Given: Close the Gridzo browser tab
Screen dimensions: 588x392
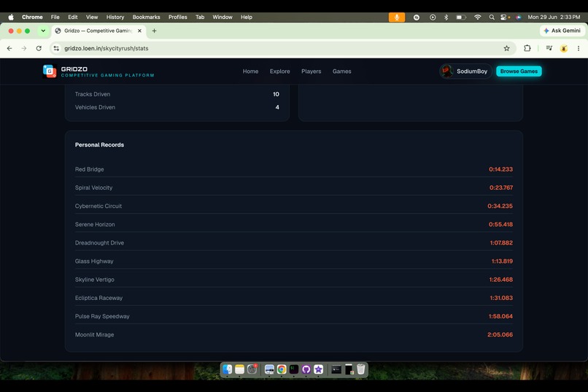Looking at the screenshot, I should (x=139, y=31).
